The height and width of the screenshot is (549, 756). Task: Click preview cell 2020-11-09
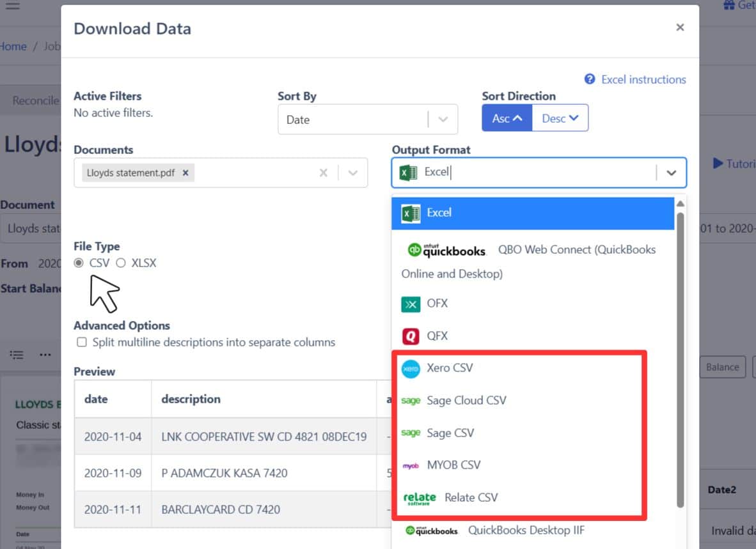coord(113,473)
